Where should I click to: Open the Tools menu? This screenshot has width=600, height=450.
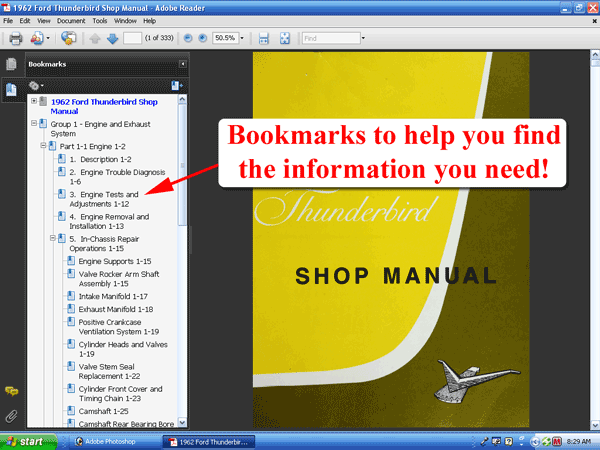pos(100,21)
